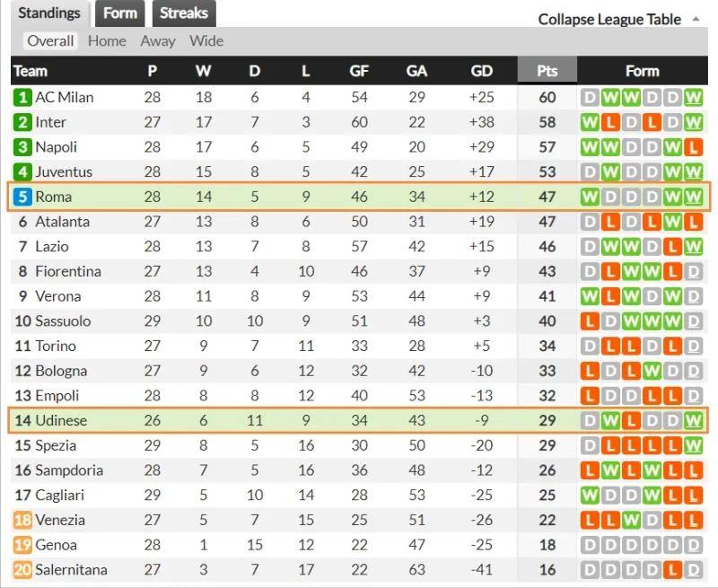Switch table filter to Home
Viewport: 718px width, 588px height.
[x=107, y=40]
